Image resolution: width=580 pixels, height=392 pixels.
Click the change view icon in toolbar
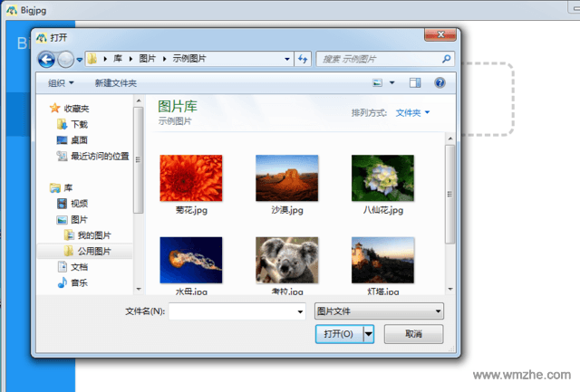coord(378,83)
